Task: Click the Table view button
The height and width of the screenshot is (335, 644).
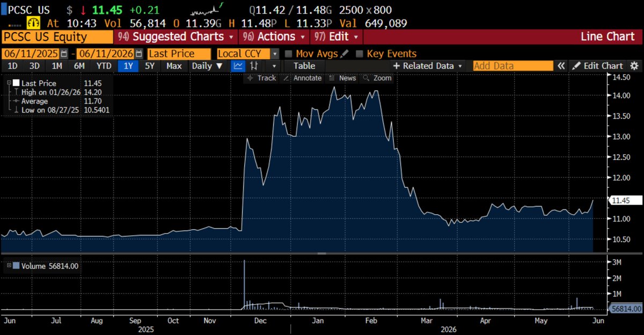Action: pyautogui.click(x=304, y=66)
